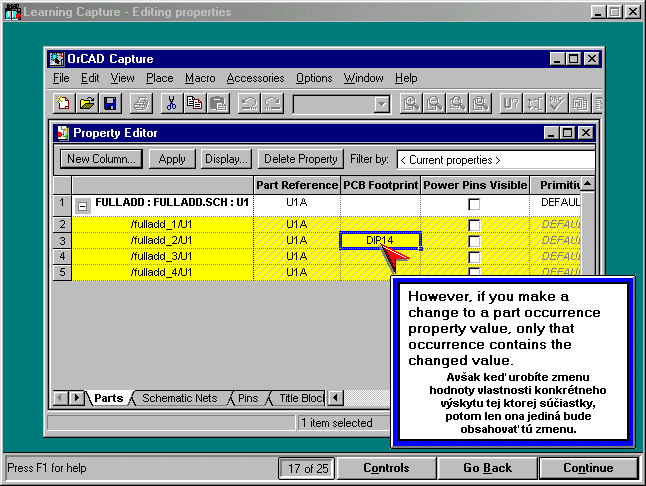The height and width of the screenshot is (486, 646).
Task: Click the New Column... button
Action: click(101, 159)
